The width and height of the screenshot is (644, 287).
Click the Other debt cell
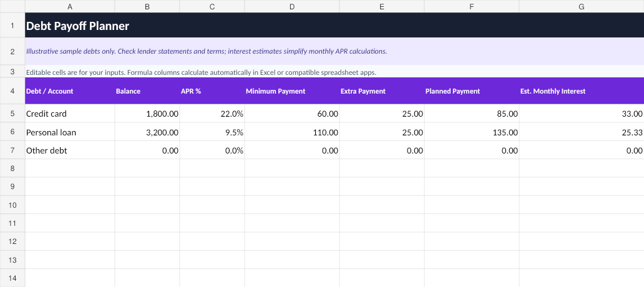[x=70, y=150]
